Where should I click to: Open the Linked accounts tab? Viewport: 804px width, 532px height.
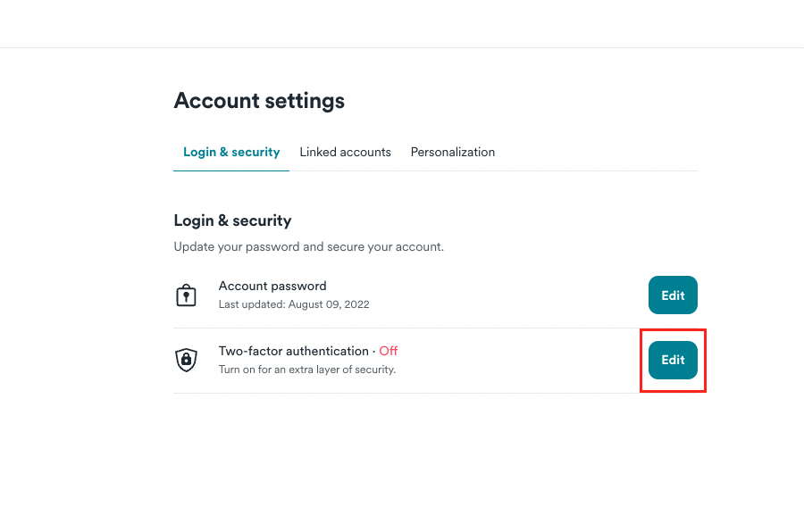tap(345, 153)
